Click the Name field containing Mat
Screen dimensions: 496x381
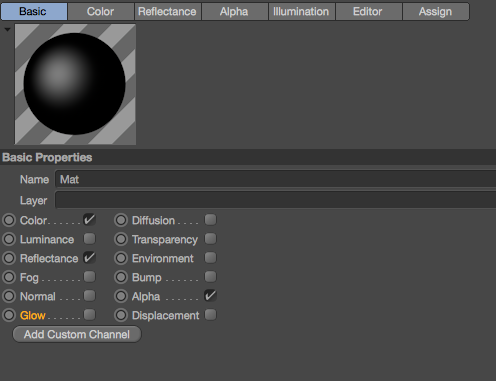point(276,179)
